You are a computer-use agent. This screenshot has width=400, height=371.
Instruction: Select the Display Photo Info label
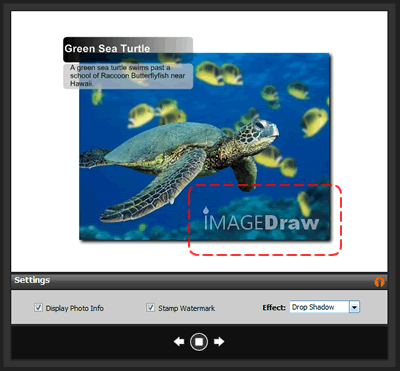pos(75,308)
